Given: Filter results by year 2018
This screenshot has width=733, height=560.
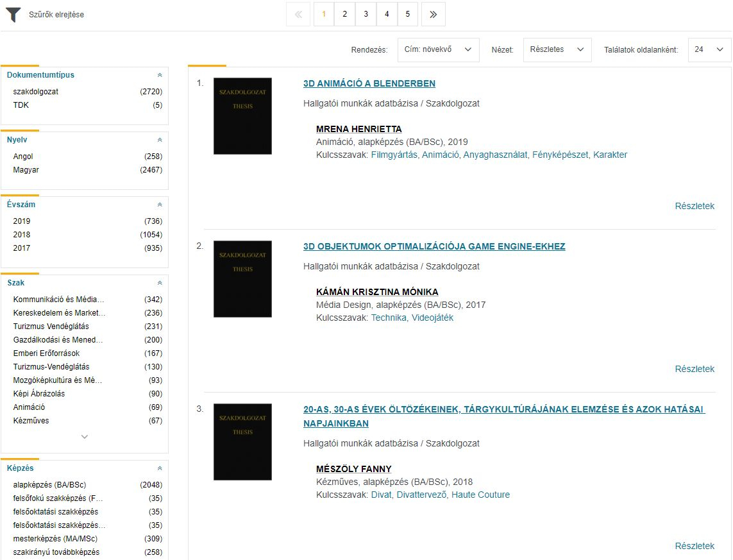Looking at the screenshot, I should coord(22,235).
